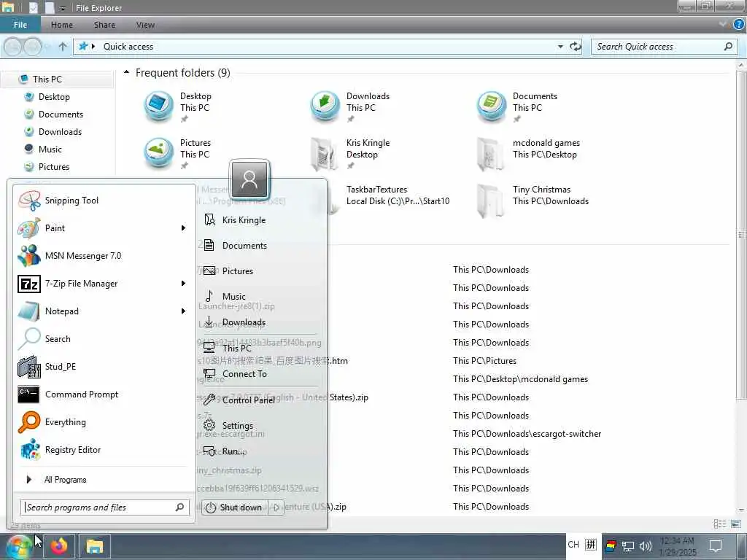Expand 7-Zip File Manager jump list arrow
This screenshot has width=747, height=560.
[183, 284]
